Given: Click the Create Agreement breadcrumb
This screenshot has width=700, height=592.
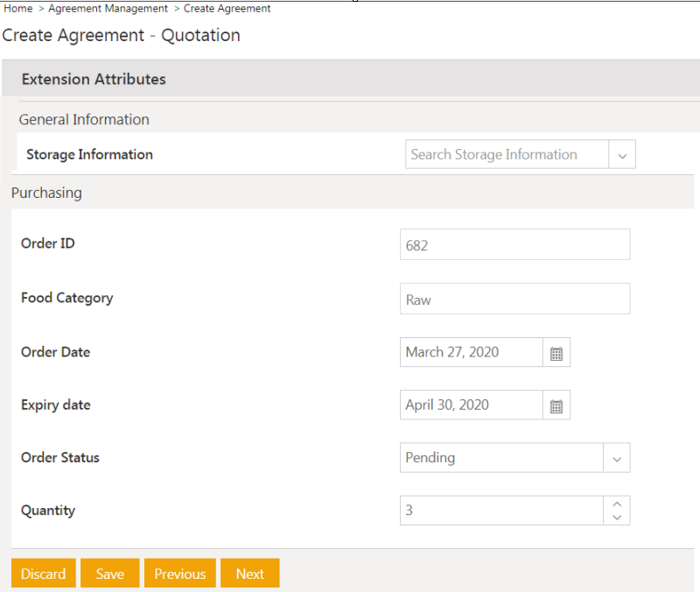Looking at the screenshot, I should click(x=227, y=9).
